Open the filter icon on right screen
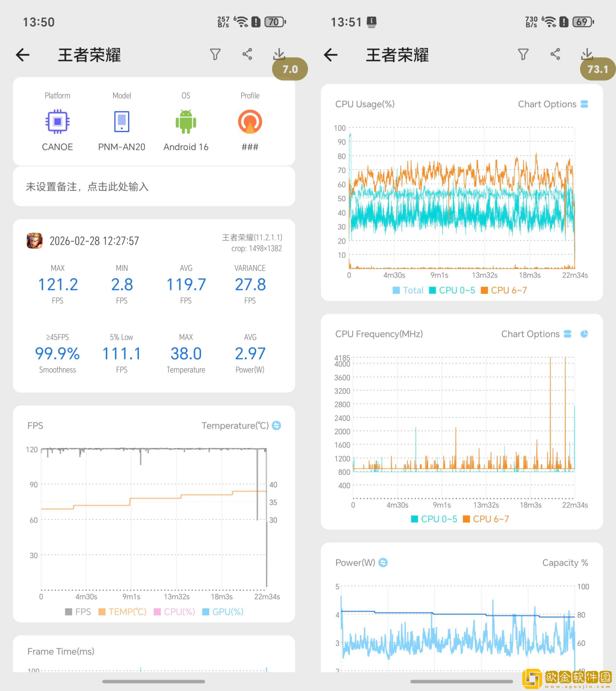This screenshot has width=616, height=691. (x=523, y=55)
